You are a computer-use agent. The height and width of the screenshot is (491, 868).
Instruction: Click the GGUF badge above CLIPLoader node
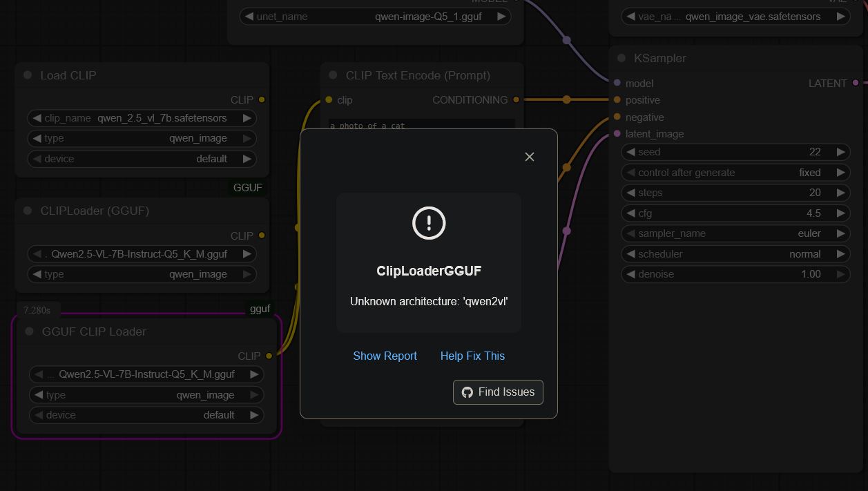tap(248, 188)
